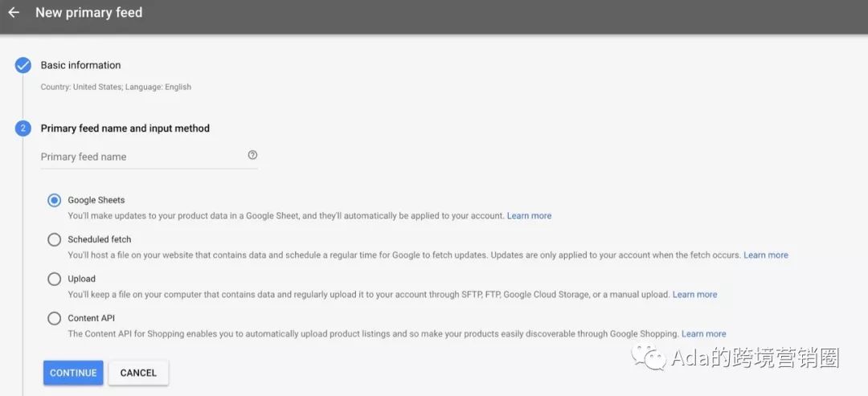Click the back arrow icon
868x396 pixels.
[x=14, y=13]
